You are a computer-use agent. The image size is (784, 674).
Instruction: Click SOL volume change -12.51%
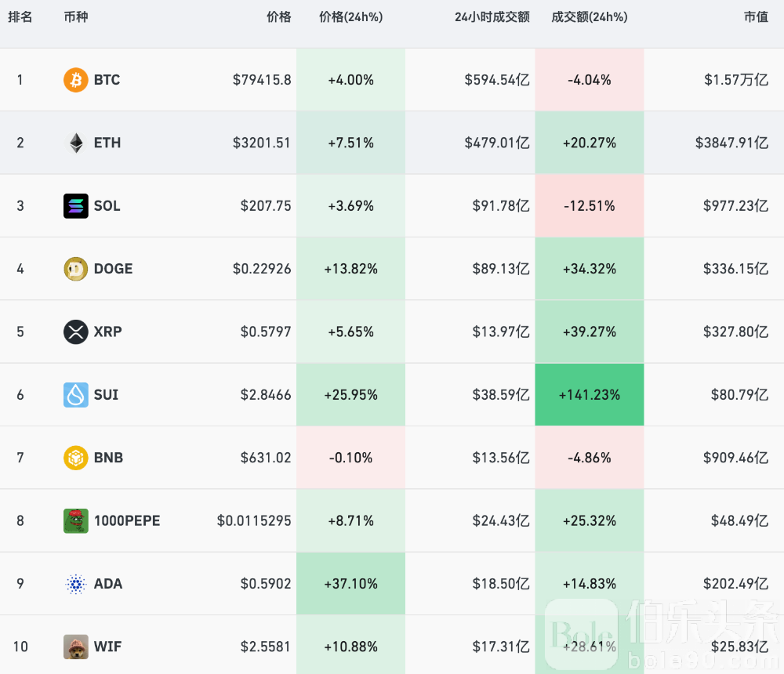[x=590, y=206]
